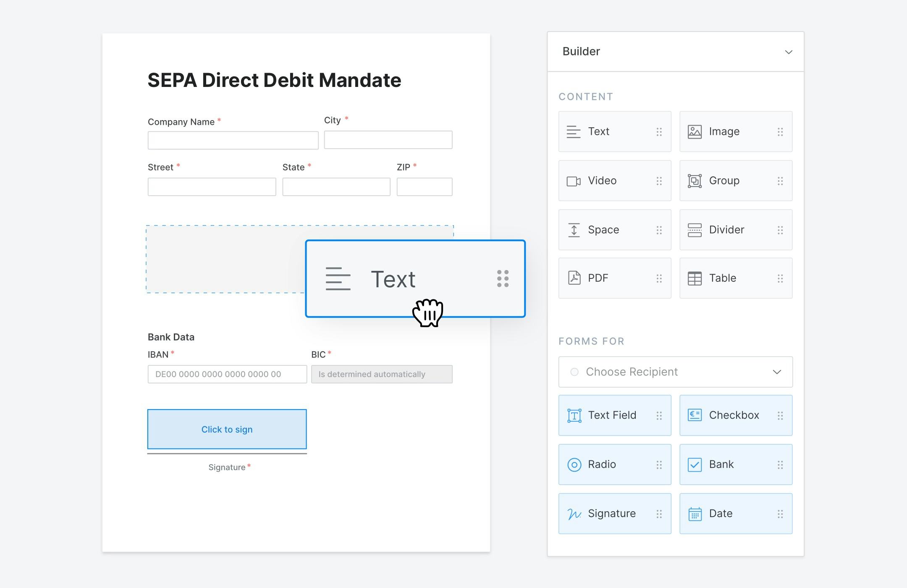The image size is (907, 588).
Task: Click the Table element icon
Action: [695, 278]
